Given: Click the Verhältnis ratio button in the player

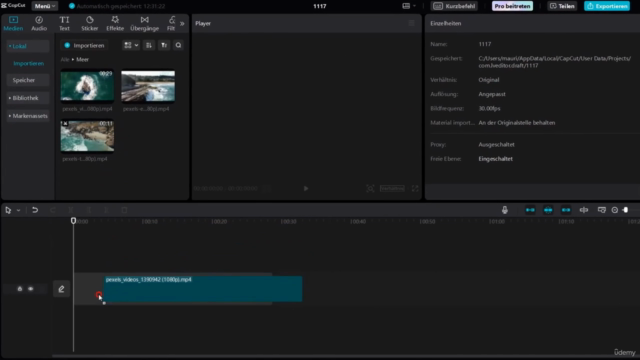Looking at the screenshot, I should (x=392, y=188).
